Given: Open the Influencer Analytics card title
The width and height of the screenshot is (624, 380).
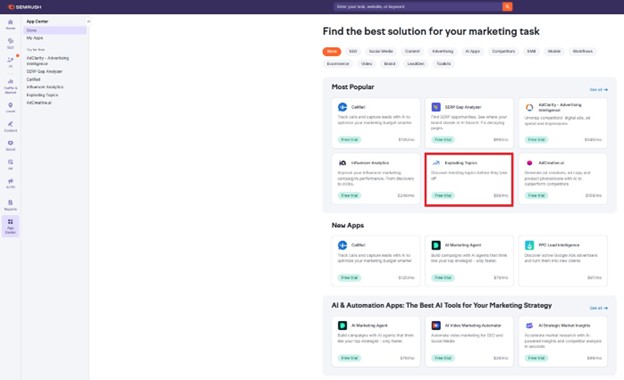Looking at the screenshot, I should point(370,163).
